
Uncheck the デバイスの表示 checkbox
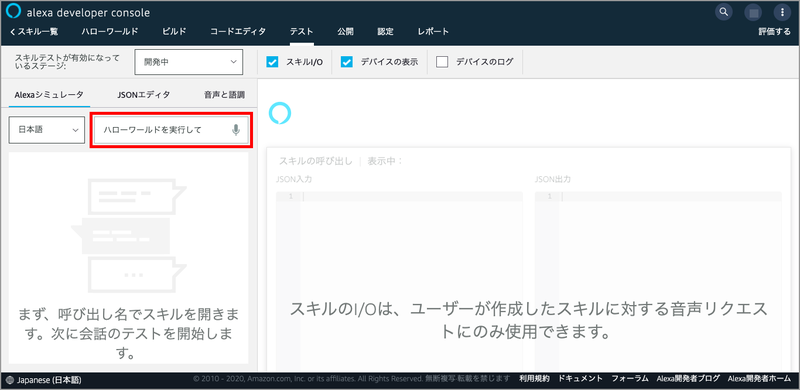[x=347, y=62]
